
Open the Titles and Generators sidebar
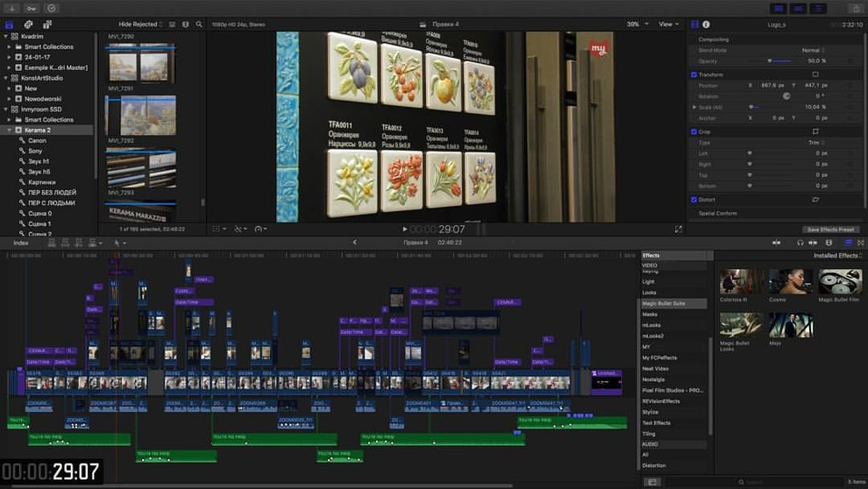[48, 25]
